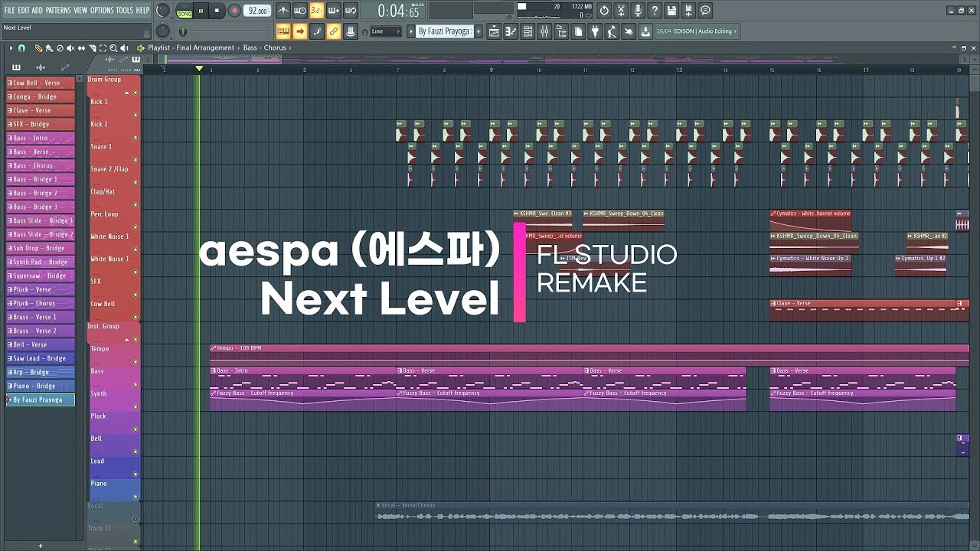This screenshot has height=551, width=980.
Task: Toggle typing keyboard to piano button
Action: click(283, 31)
